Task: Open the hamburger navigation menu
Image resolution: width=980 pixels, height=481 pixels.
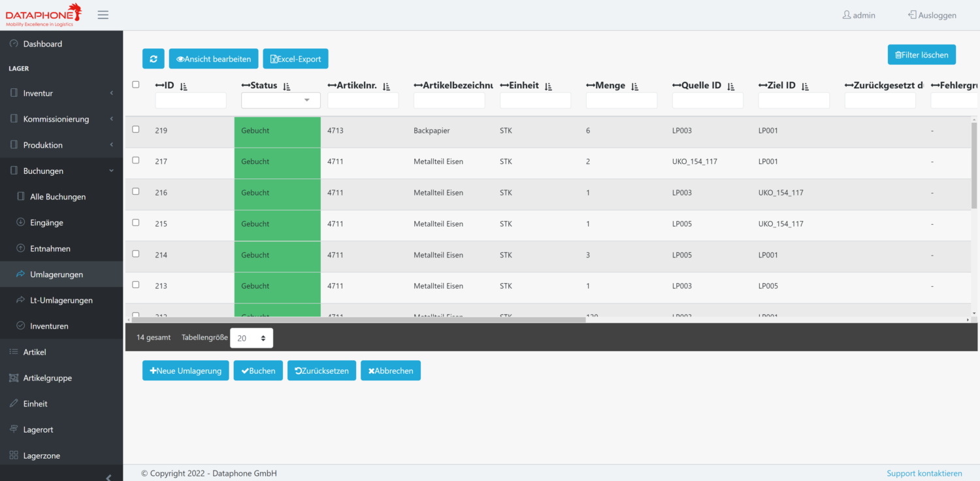Action: coord(103,14)
